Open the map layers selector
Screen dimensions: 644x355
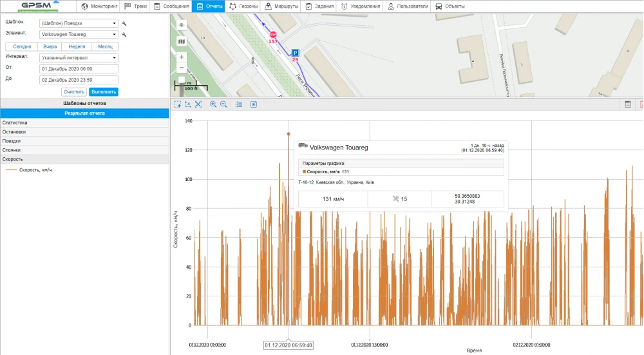[x=182, y=41]
